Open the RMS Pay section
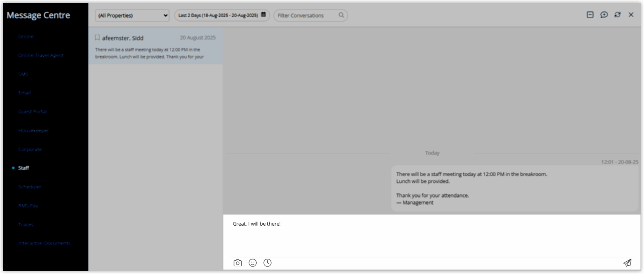The image size is (644, 274). click(28, 205)
